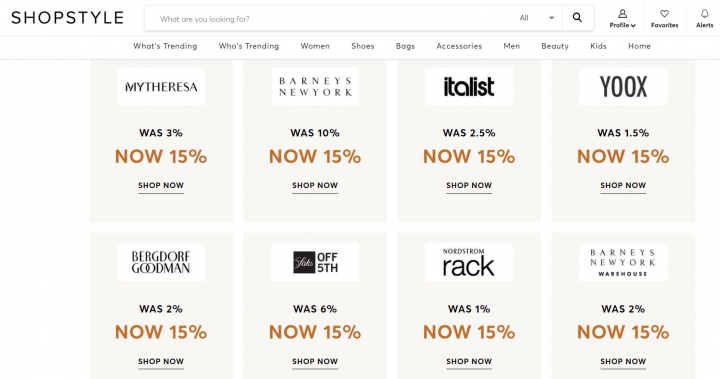Image resolution: width=720 pixels, height=379 pixels.
Task: Click Shop Now under Barneys Warehouse
Action: pos(623,362)
